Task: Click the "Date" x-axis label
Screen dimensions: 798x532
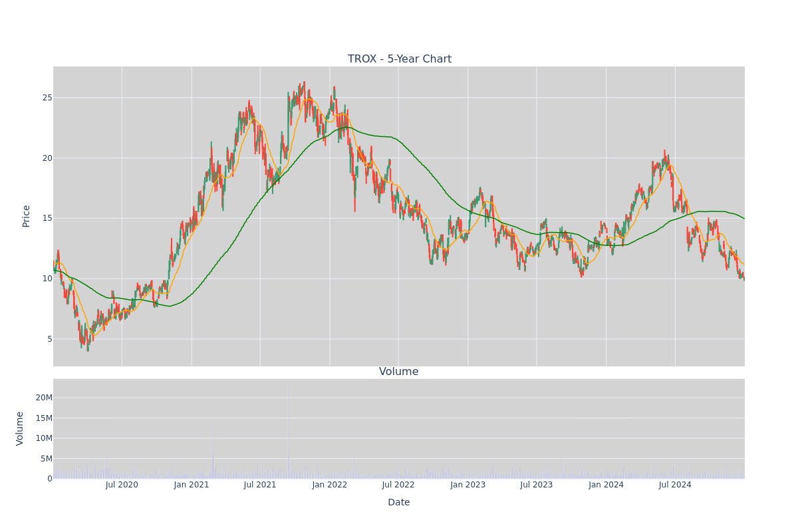Action: click(399, 502)
